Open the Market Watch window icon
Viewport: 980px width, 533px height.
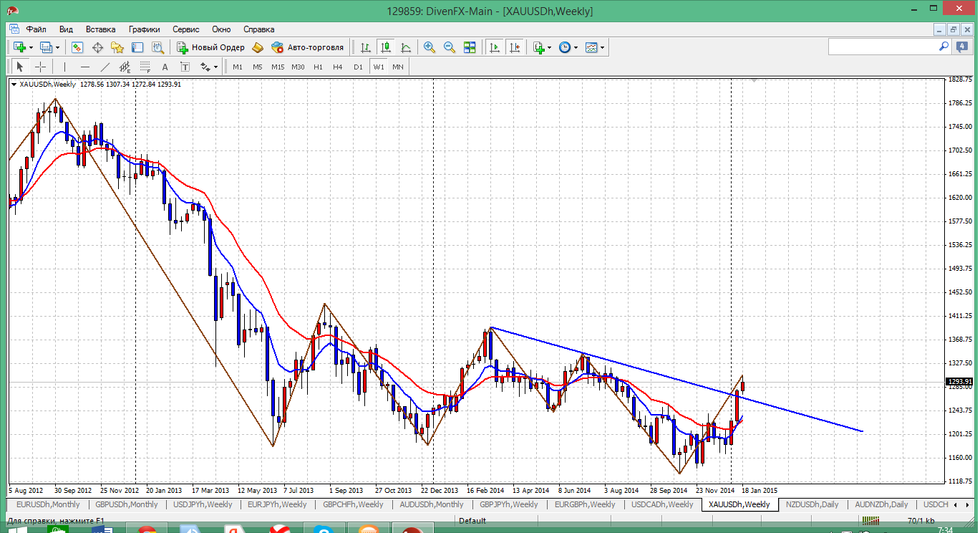point(77,47)
